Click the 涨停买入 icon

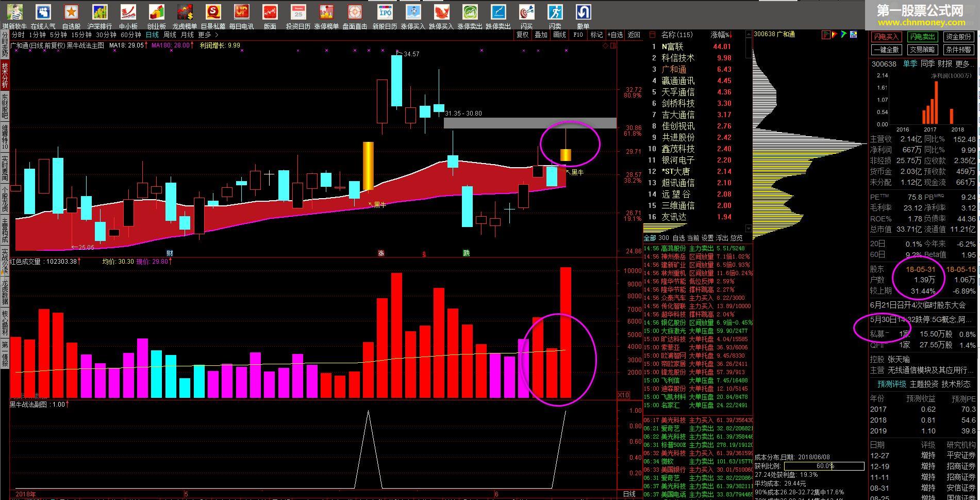[x=413, y=12]
